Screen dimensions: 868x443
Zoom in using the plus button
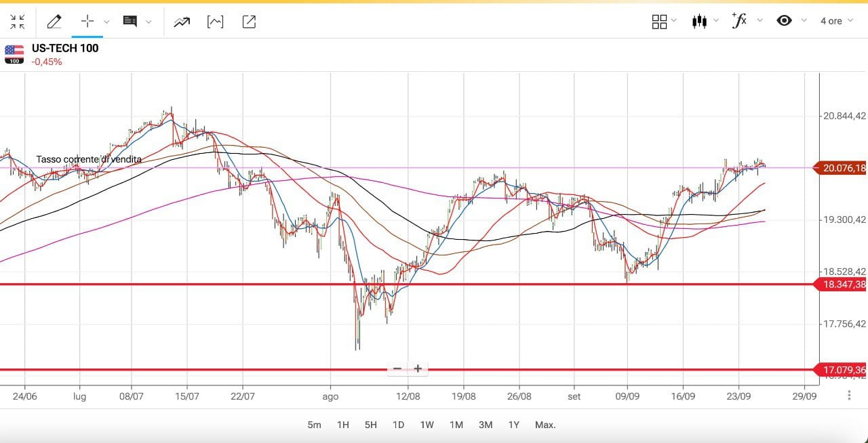click(418, 369)
